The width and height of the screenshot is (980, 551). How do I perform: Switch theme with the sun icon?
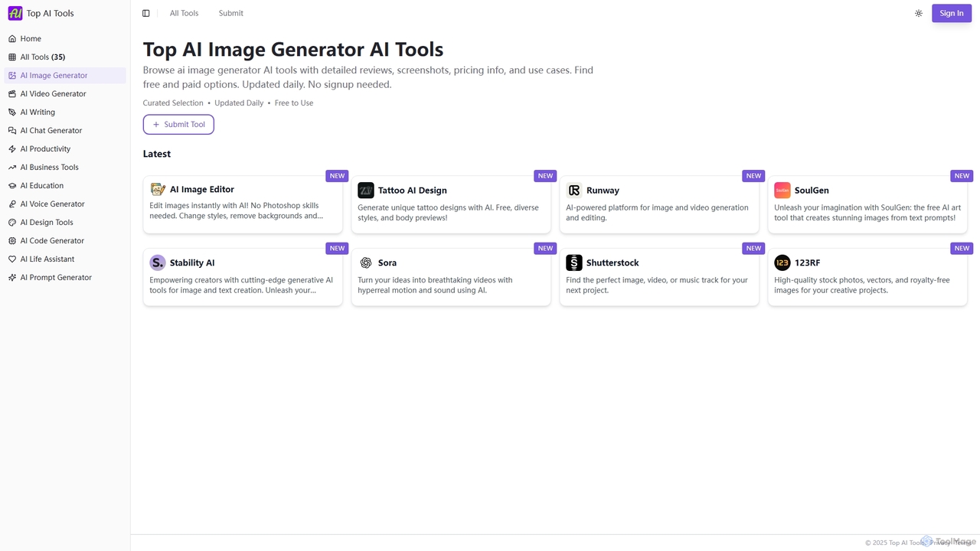(919, 13)
